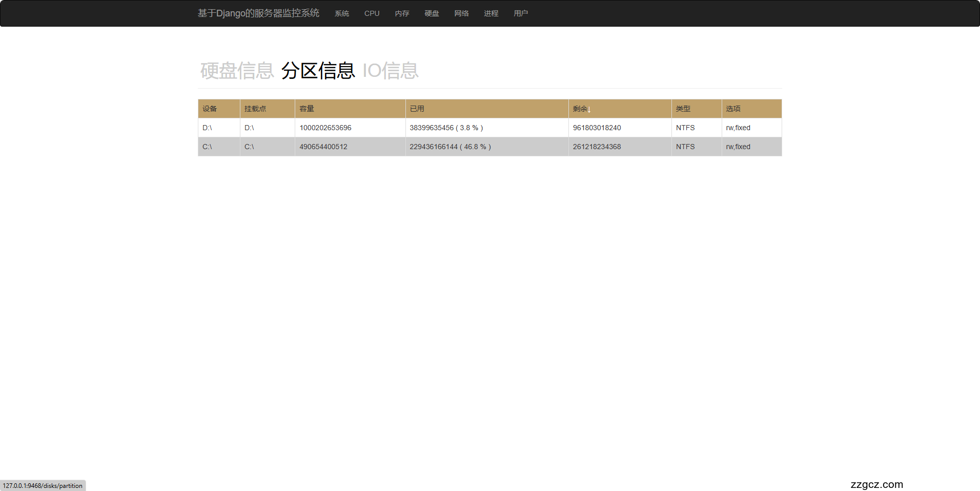Go to the CPU page in navbar

point(372,13)
